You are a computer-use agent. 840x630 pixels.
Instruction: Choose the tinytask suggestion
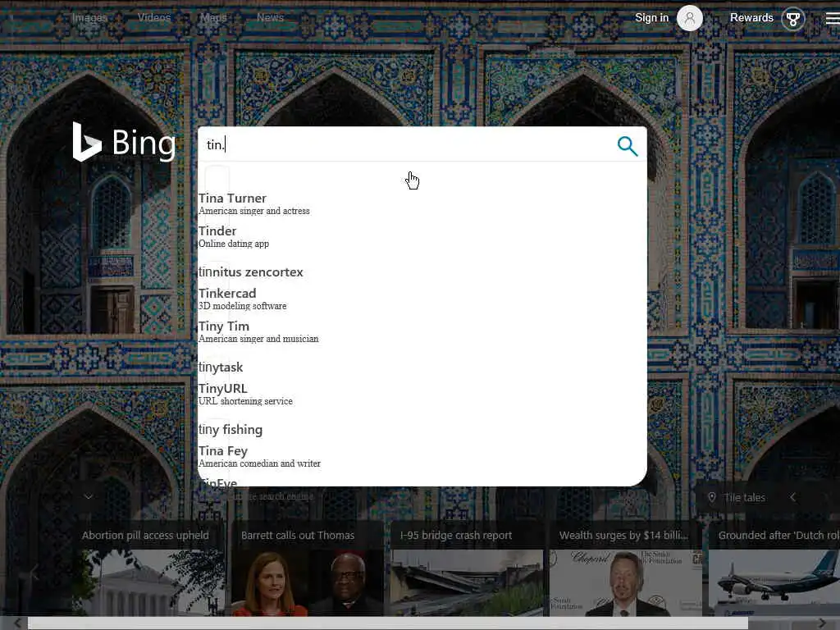[422, 367]
